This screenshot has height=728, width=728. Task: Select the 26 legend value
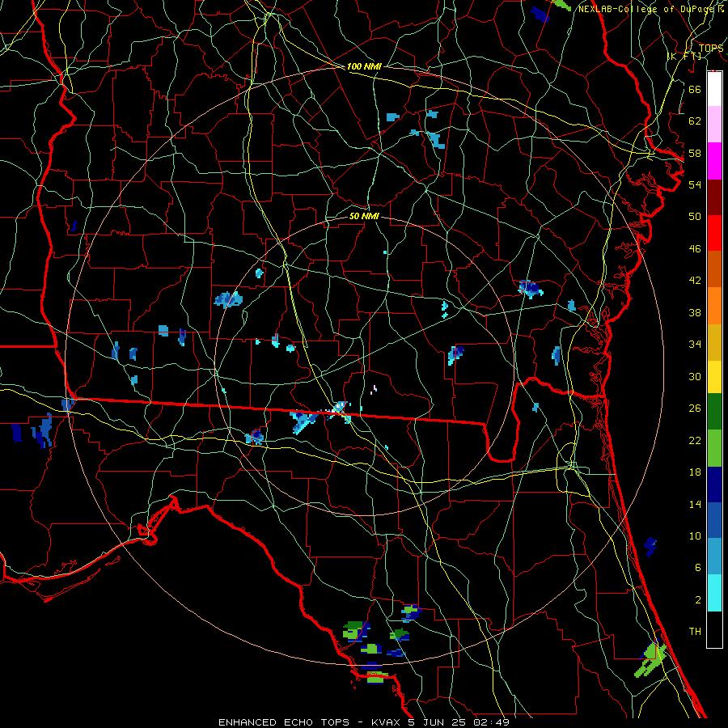695,408
